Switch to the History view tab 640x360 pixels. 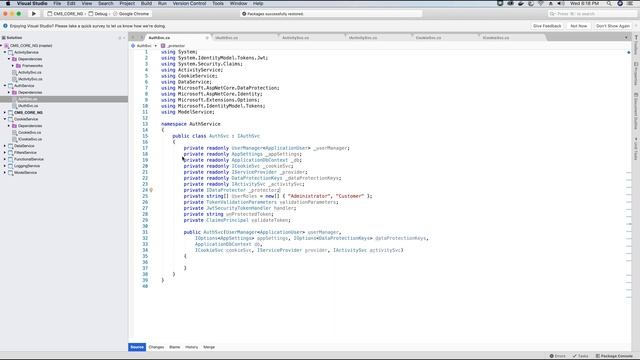191,347
